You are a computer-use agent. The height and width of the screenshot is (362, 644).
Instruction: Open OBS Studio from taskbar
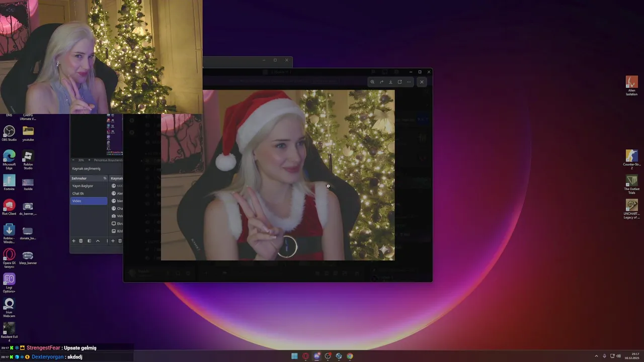328,356
